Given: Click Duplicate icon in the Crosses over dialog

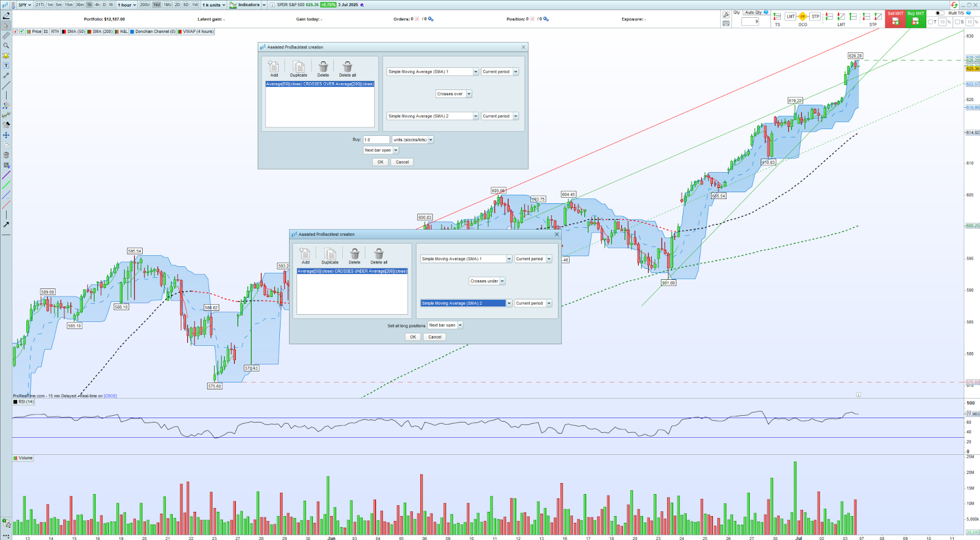Looking at the screenshot, I should point(298,67).
